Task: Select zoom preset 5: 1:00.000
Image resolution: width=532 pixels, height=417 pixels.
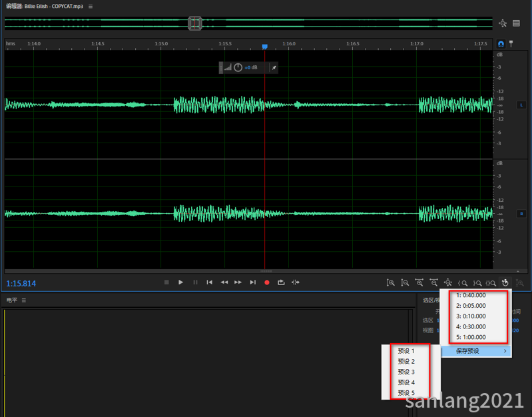Action: coord(471,337)
